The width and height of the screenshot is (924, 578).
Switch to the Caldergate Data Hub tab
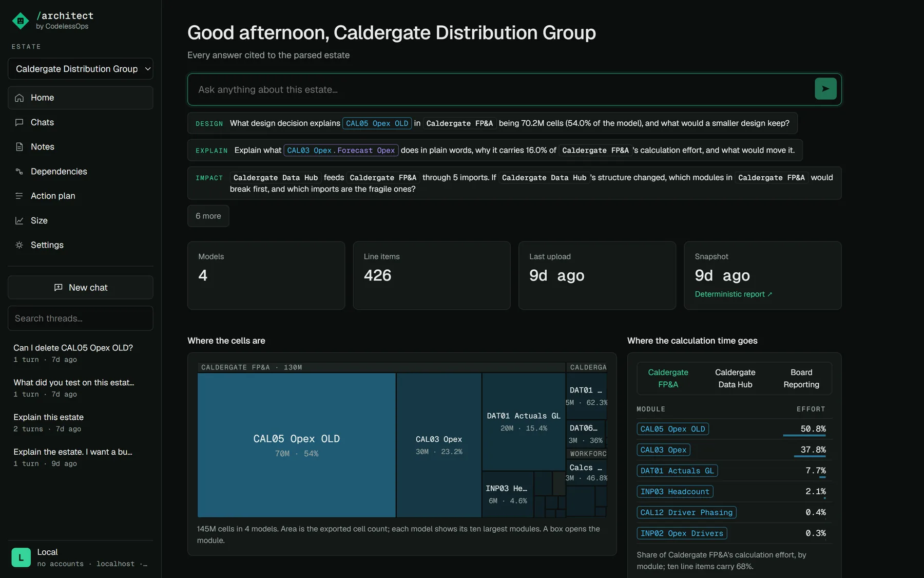735,379
